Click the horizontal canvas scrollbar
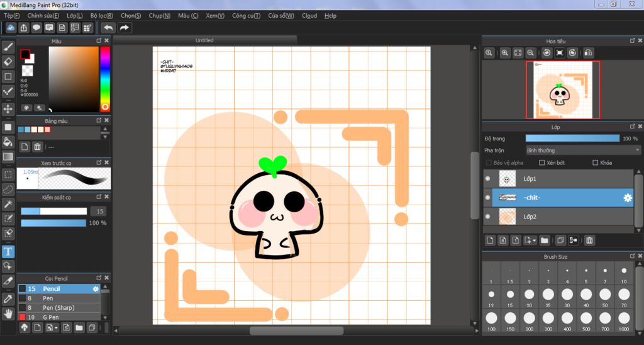The height and width of the screenshot is (345, 644). click(x=297, y=331)
